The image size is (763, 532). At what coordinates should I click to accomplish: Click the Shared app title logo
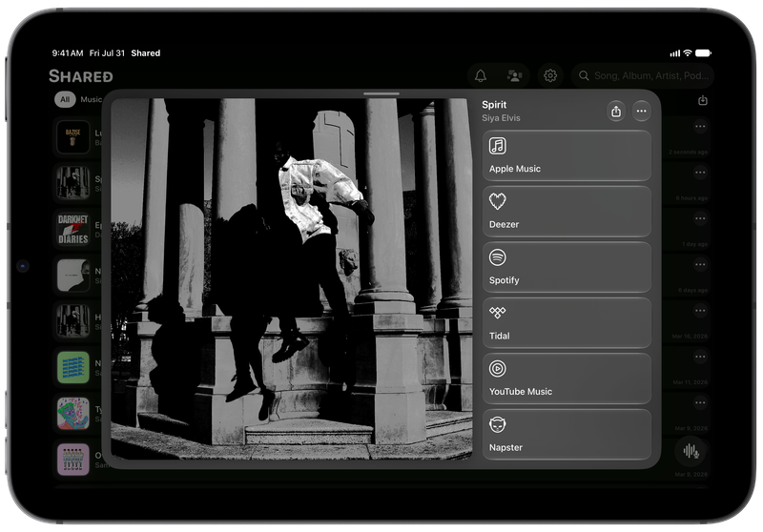81,76
